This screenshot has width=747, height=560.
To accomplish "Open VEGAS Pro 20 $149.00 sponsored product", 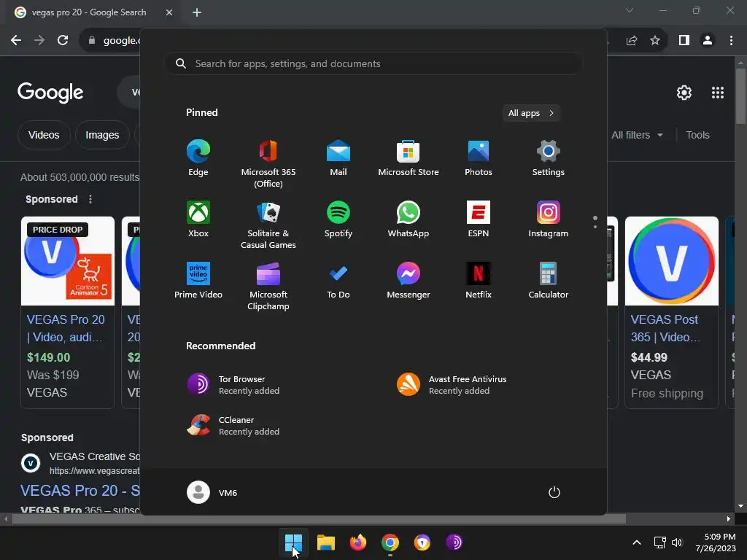I will (68, 312).
